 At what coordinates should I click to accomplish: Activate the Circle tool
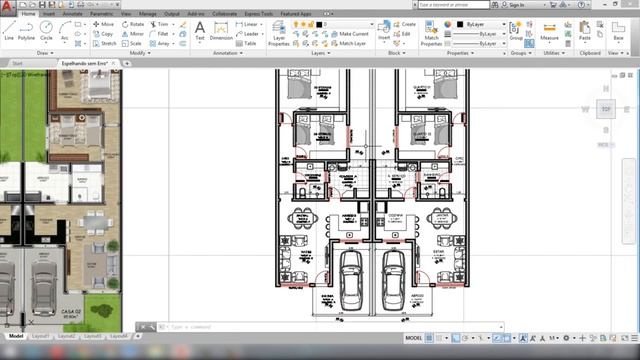pyautogui.click(x=46, y=31)
